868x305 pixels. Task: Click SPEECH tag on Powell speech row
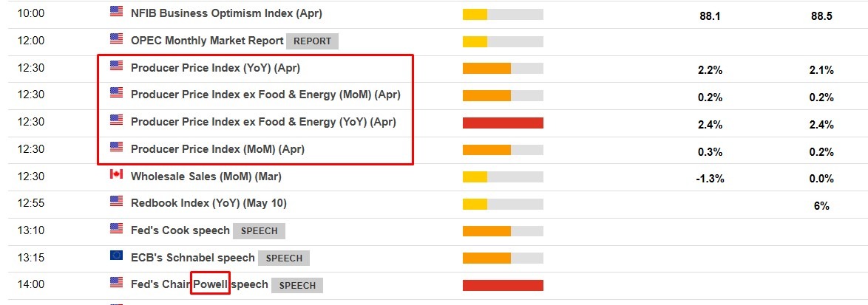point(297,285)
